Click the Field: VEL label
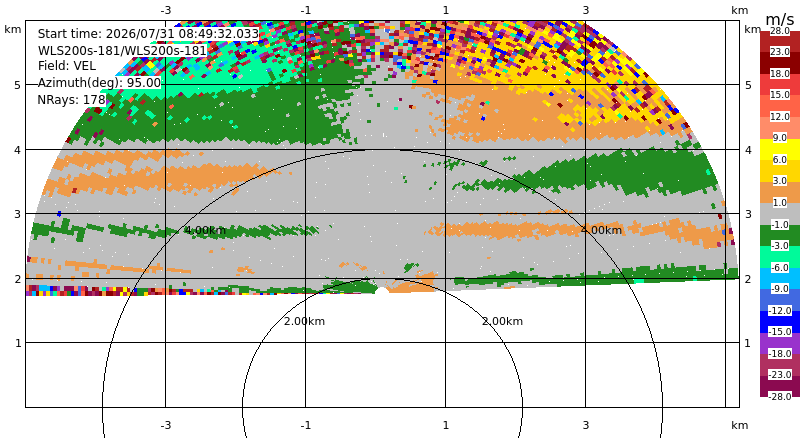Viewport: 800px width, 438px height. pyautogui.click(x=67, y=66)
